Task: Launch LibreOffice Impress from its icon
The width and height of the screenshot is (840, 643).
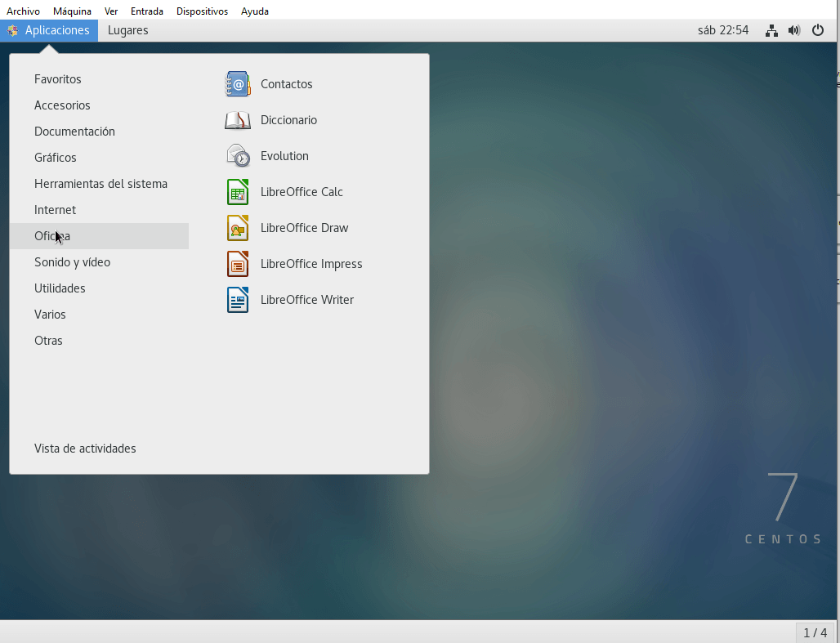Action: point(238,264)
